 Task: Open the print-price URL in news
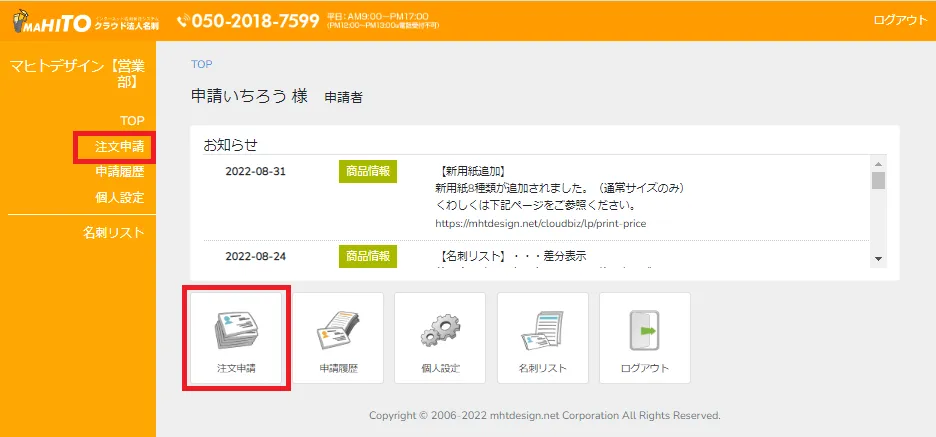[x=541, y=224]
